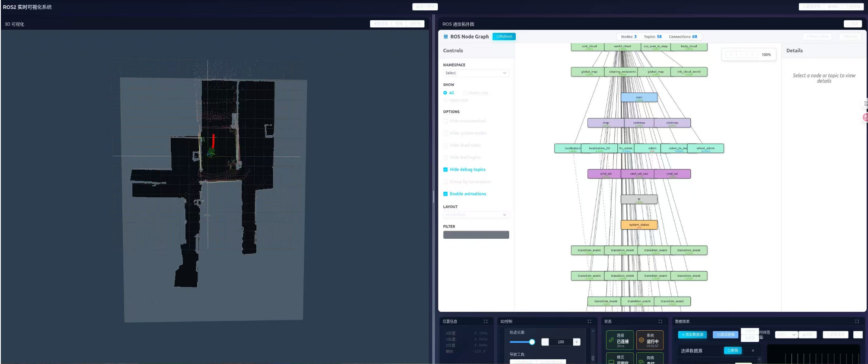Open the NAMESPACE Select dropdown
868x364 pixels.
click(x=475, y=73)
